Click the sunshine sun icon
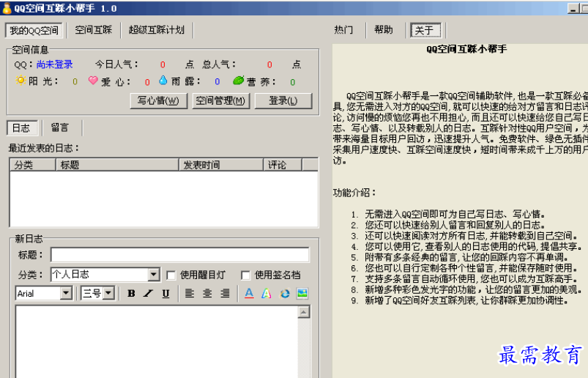This screenshot has height=378, width=588. [21, 81]
